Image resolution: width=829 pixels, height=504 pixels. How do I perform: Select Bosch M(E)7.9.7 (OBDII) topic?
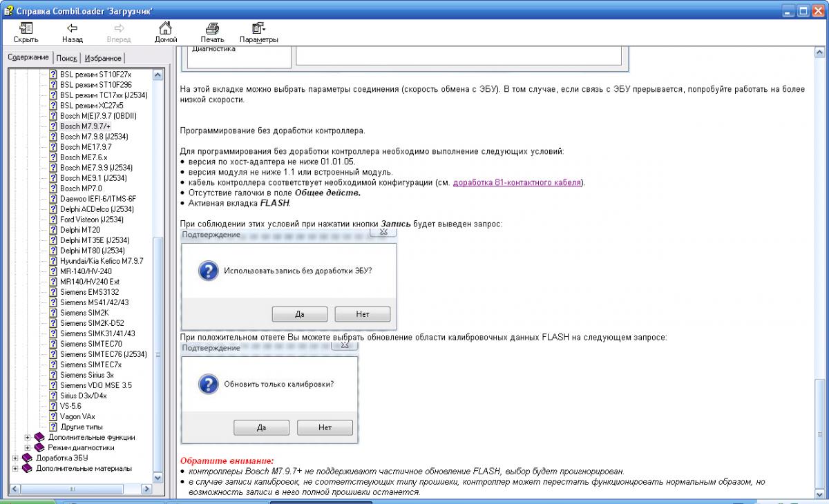point(97,115)
